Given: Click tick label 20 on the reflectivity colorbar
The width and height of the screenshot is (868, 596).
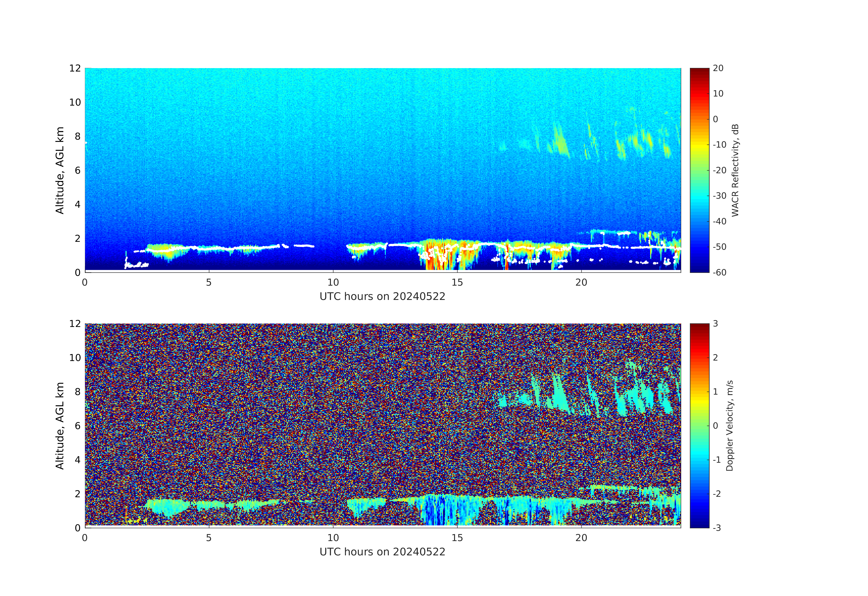Looking at the screenshot, I should click(718, 68).
